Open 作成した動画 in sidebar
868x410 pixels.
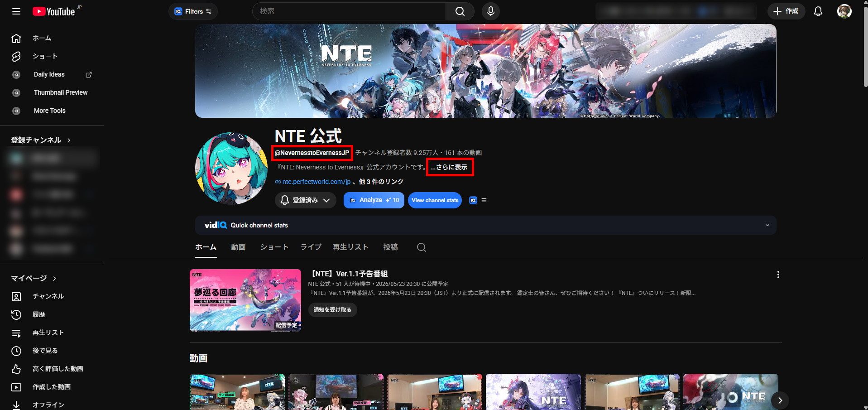[x=52, y=387]
